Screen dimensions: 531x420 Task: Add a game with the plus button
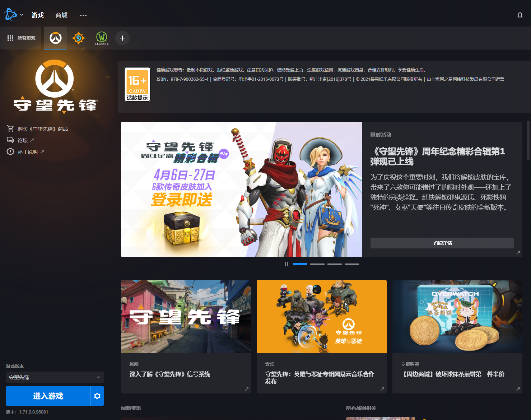point(122,38)
